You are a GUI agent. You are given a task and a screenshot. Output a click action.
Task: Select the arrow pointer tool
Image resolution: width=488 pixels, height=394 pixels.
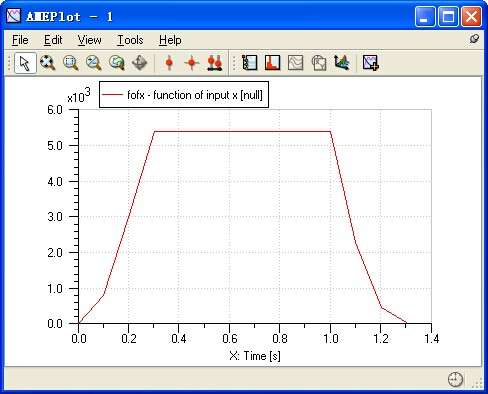(25, 63)
